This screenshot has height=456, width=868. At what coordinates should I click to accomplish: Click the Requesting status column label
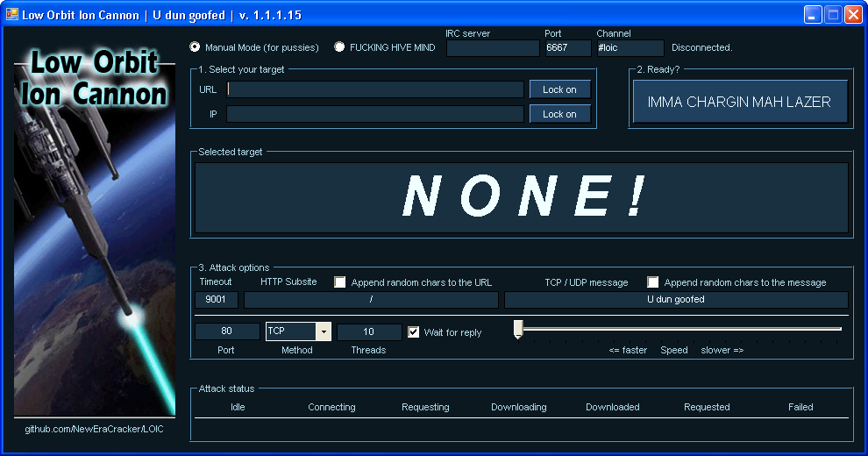(425, 407)
